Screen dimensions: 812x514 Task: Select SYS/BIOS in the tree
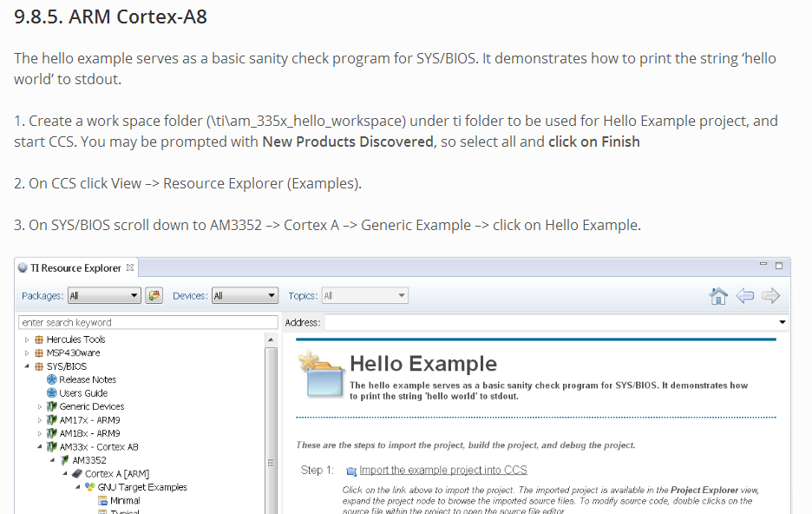click(x=66, y=366)
